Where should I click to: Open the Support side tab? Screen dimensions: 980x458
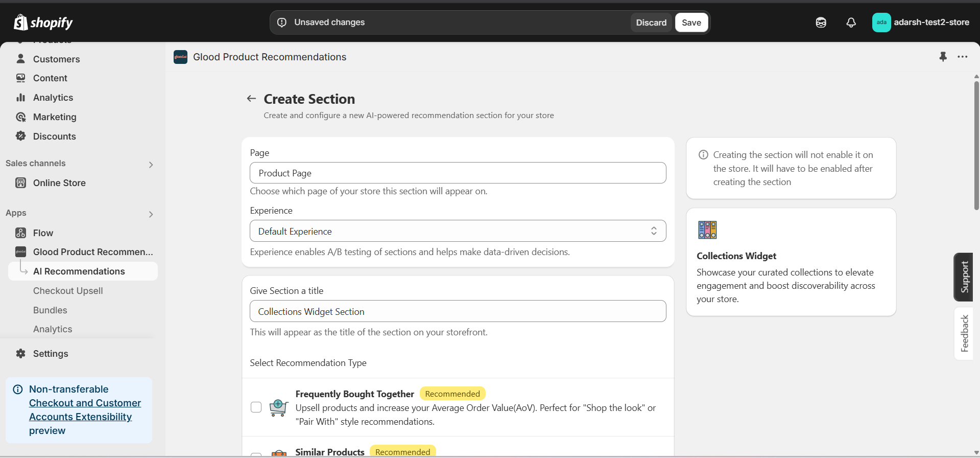[x=964, y=277]
